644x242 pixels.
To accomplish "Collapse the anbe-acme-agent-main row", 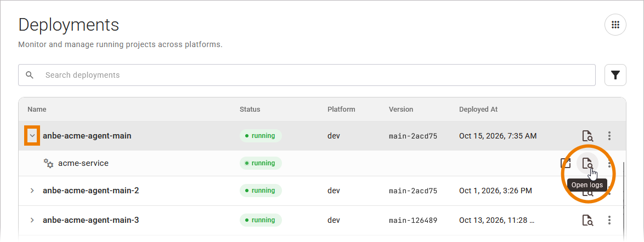I will (32, 136).
